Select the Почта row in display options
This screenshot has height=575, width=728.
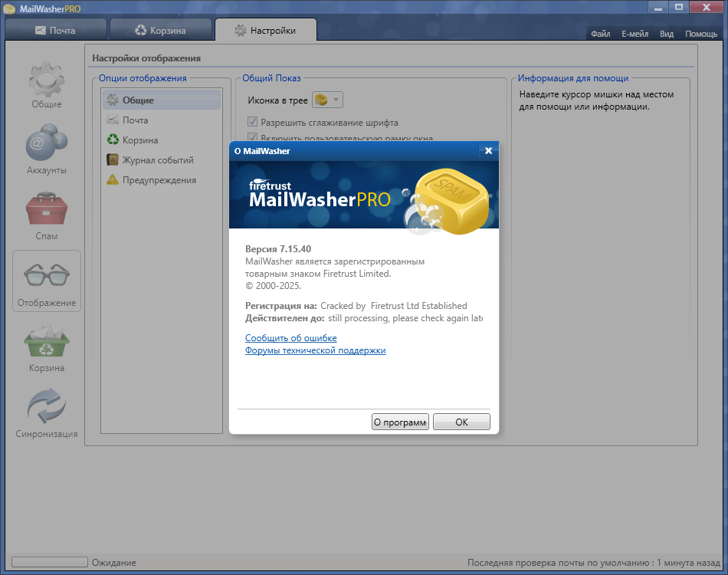162,120
